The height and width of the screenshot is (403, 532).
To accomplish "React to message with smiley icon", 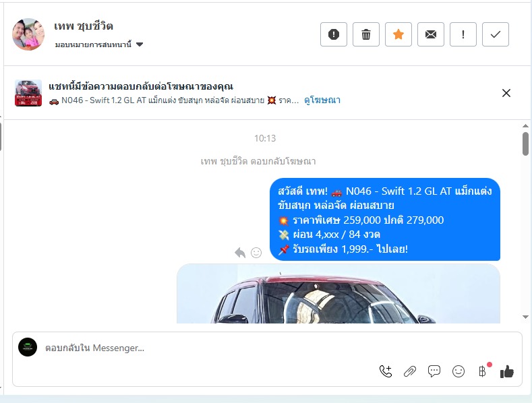I will (x=256, y=253).
